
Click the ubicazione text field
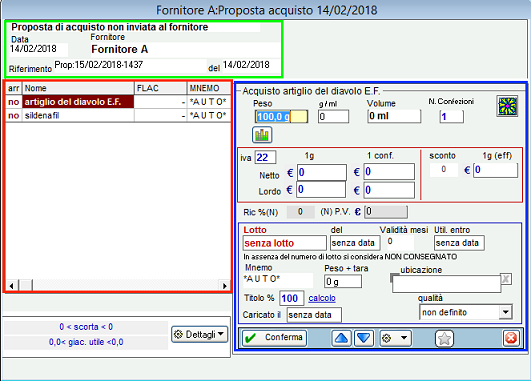(x=446, y=283)
